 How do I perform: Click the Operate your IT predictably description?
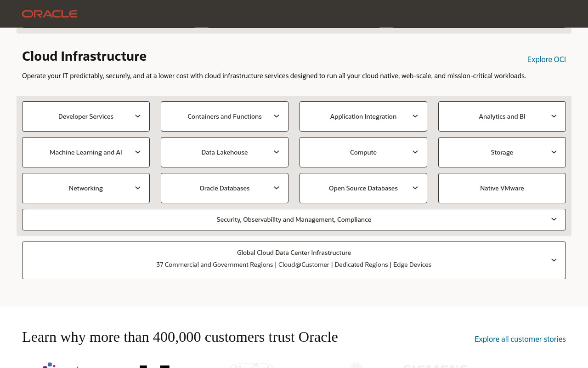pos(274,76)
